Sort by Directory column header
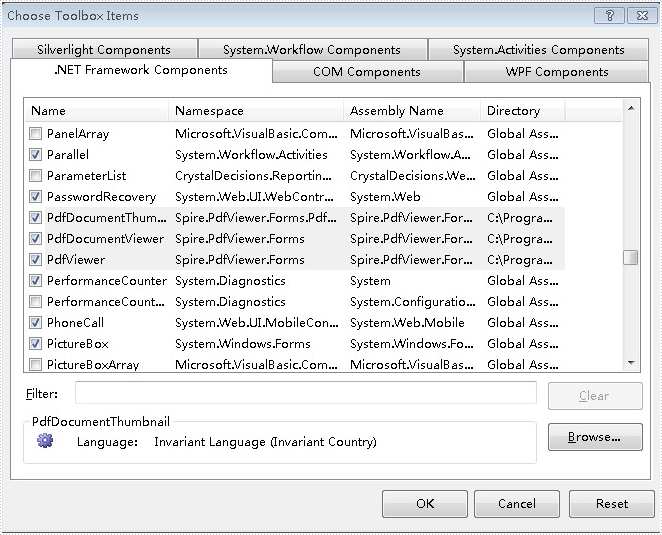Screen dimensions: 662x535 click(523, 111)
